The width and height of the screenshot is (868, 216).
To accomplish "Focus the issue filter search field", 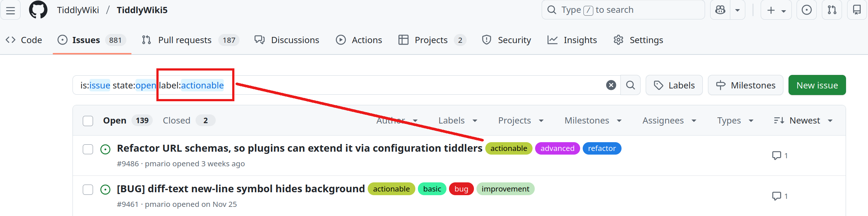I will (403, 85).
